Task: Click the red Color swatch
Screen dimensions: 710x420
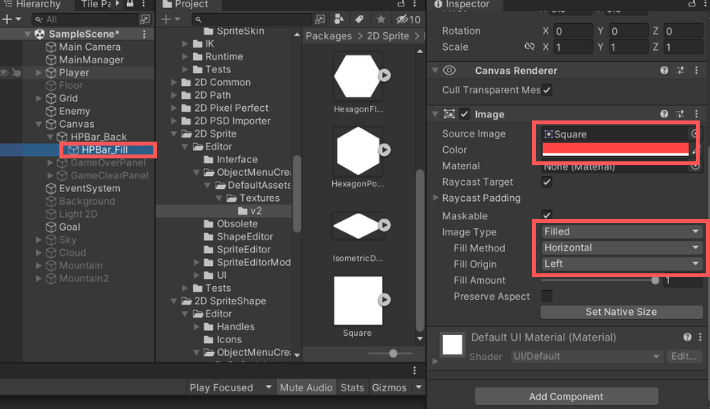Action: pyautogui.click(x=615, y=150)
